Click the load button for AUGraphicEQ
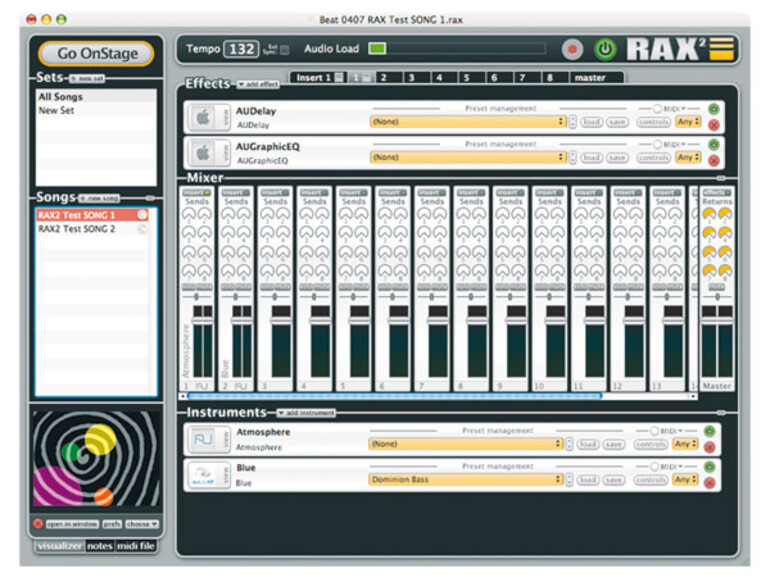770x578 pixels. 591,158
